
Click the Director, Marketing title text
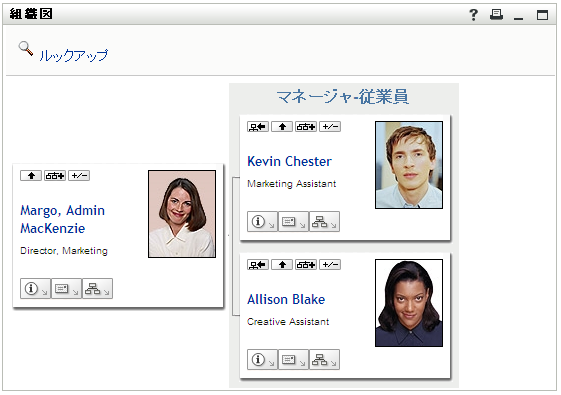(64, 251)
